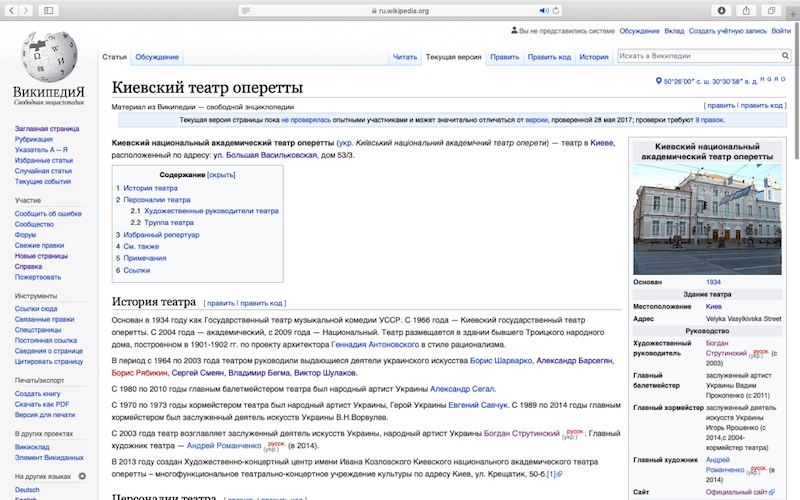Open red link Борис Рябикин
The height and width of the screenshot is (500, 800).
(x=139, y=373)
